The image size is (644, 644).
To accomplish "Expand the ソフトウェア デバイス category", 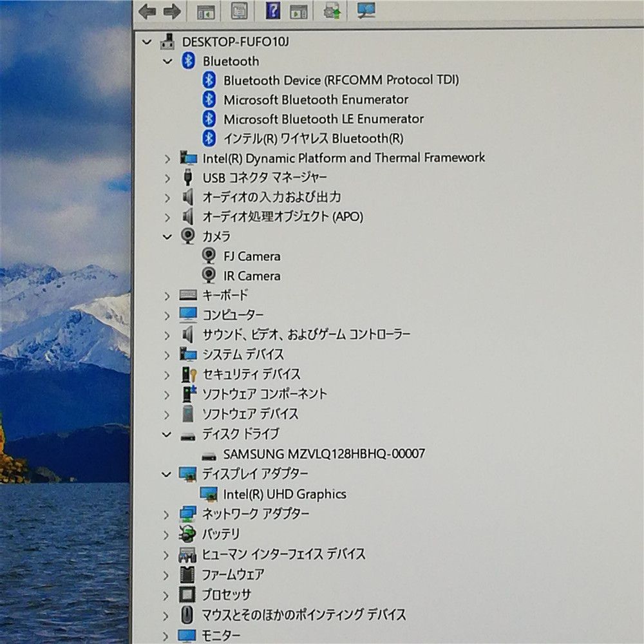I will (167, 415).
